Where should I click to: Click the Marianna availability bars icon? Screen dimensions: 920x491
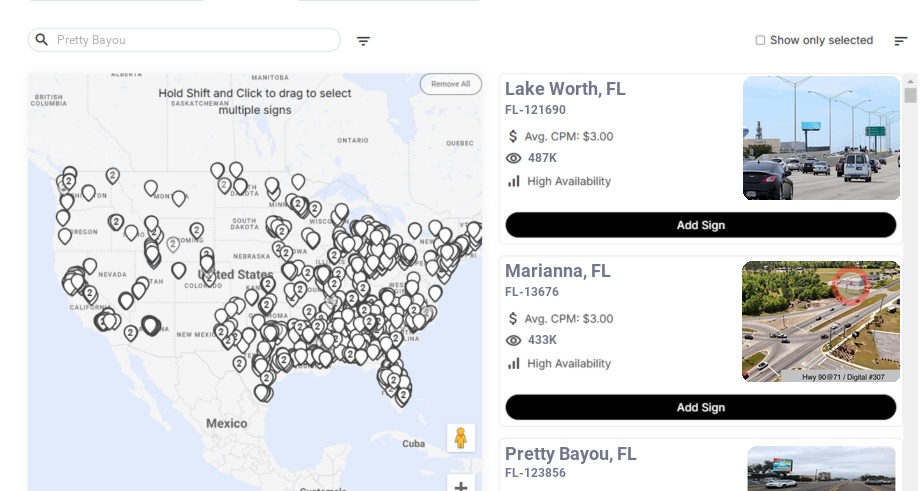514,363
